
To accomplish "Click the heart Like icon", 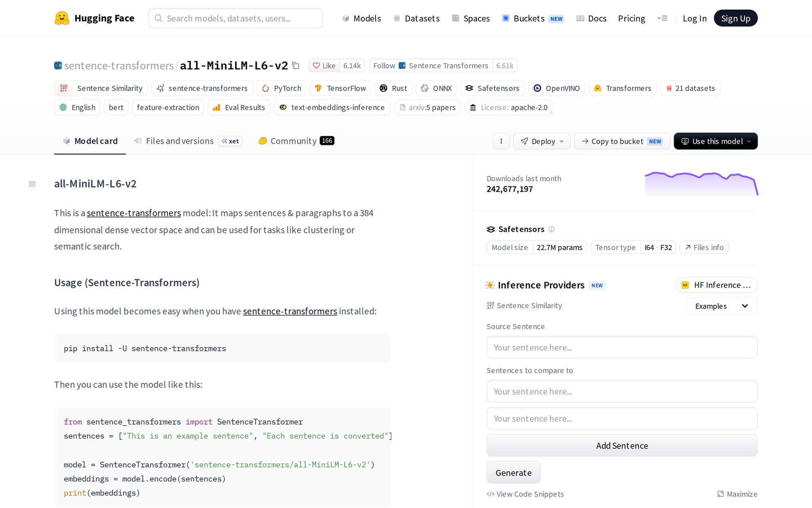I will click(x=316, y=65).
